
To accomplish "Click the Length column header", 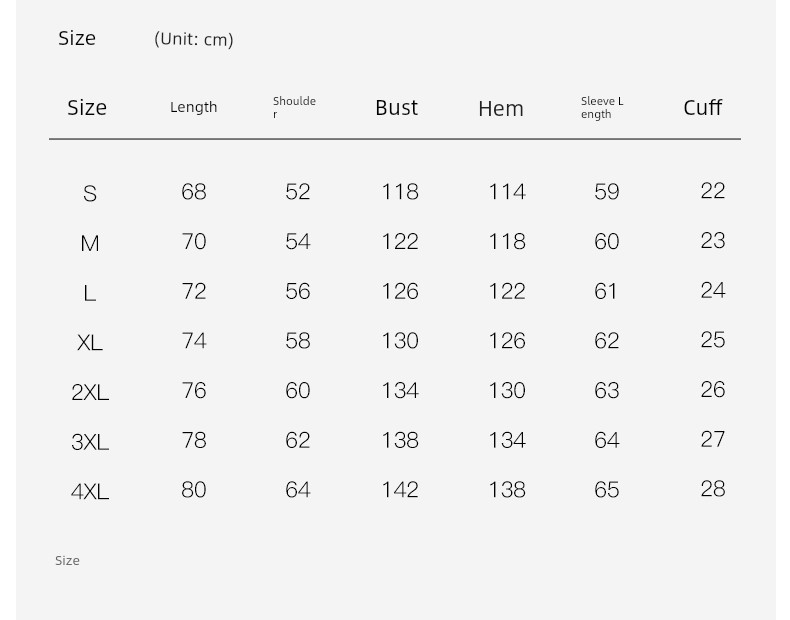I will [193, 107].
